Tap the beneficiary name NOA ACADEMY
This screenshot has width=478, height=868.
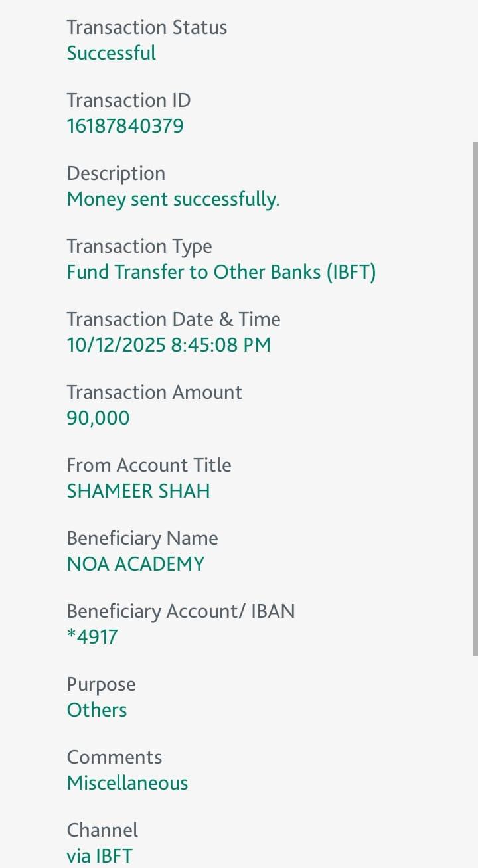[x=135, y=564]
